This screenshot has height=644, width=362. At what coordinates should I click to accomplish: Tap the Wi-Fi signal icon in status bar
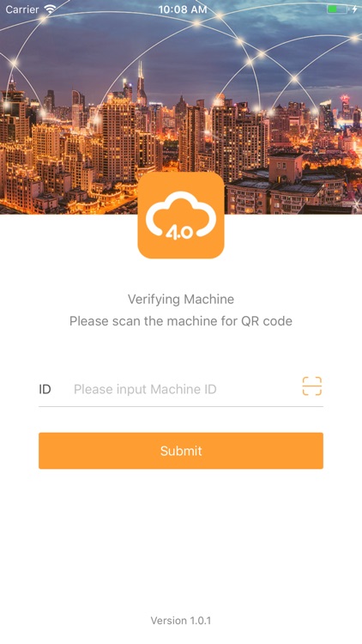(50, 9)
